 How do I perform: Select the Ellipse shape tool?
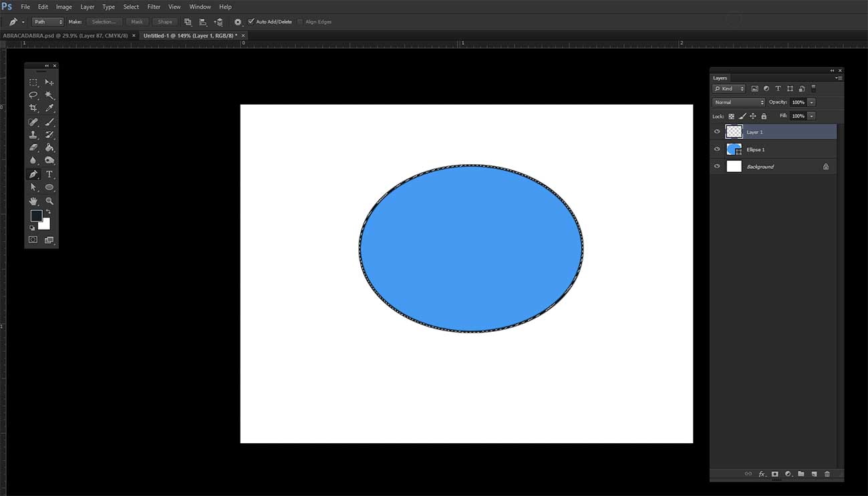coord(49,188)
